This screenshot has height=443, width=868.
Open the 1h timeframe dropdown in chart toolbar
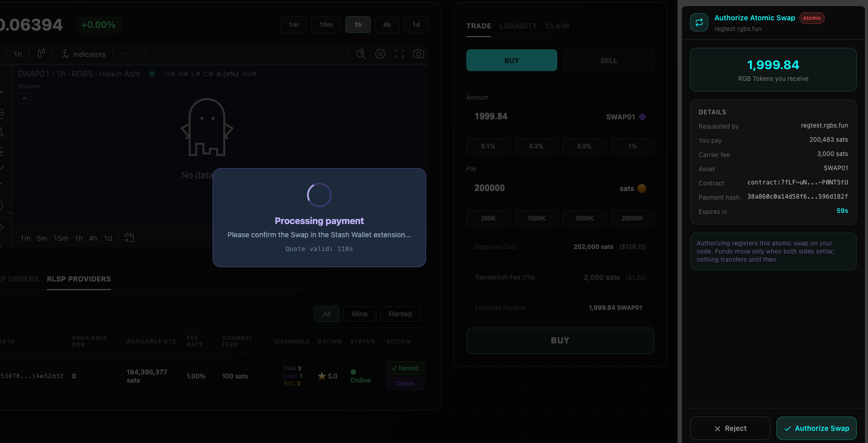18,54
